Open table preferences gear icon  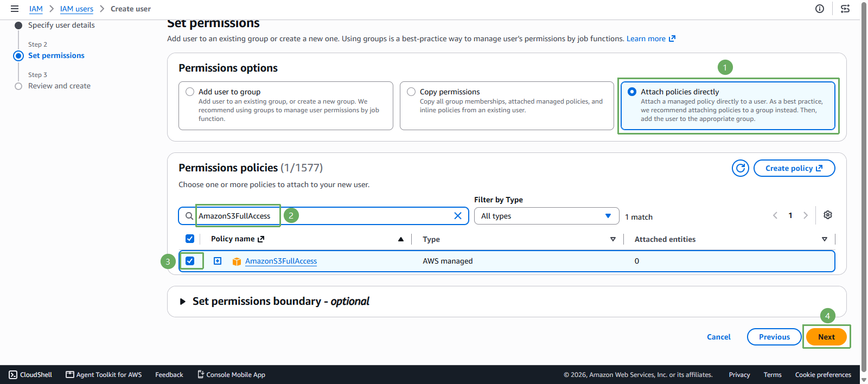click(x=828, y=215)
